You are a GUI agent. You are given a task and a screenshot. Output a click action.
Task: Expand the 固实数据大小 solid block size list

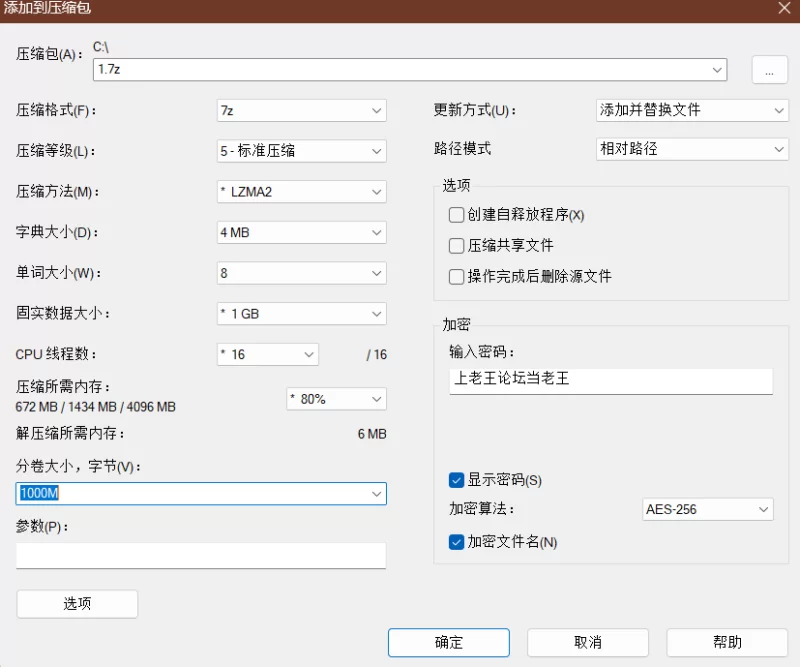tap(375, 313)
